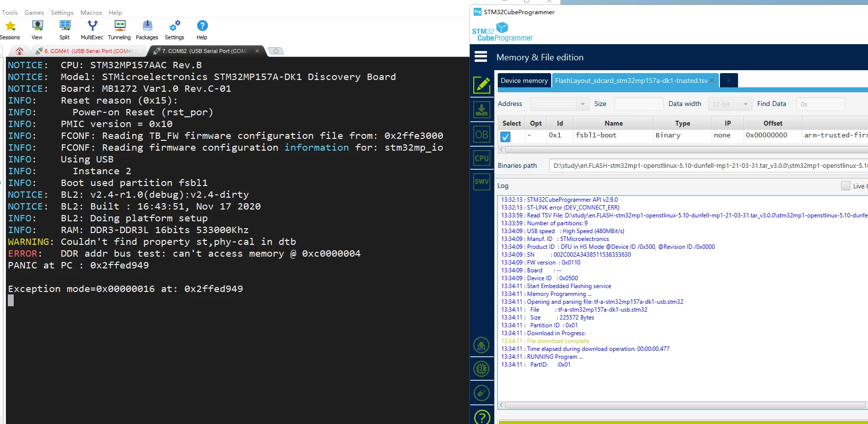Click the Find Data 0x field
This screenshot has width=868, height=424.
pyautogui.click(x=820, y=104)
